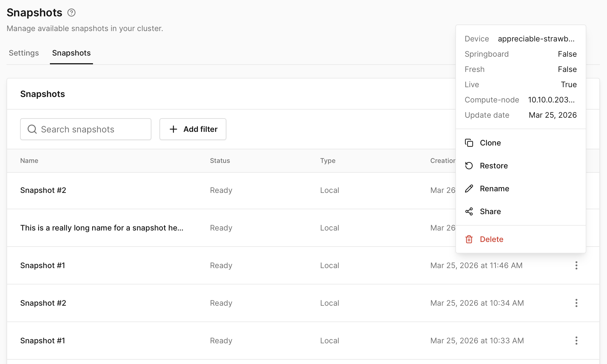The image size is (607, 364).
Task: Click the red trash icon next to Delete
Action: pos(469,239)
